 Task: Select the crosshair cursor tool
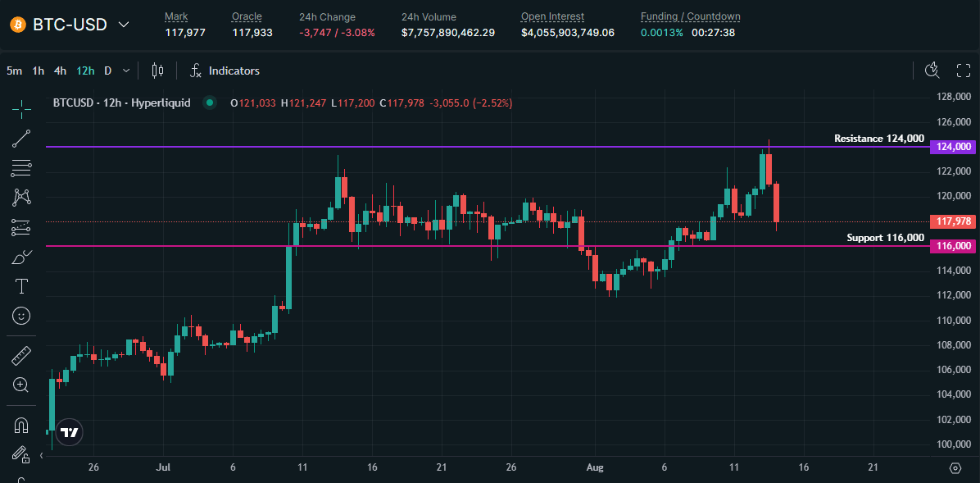point(21,107)
